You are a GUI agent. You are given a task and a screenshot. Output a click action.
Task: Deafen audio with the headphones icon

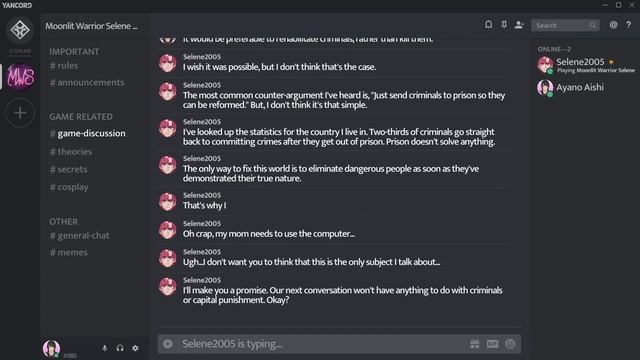(120, 348)
